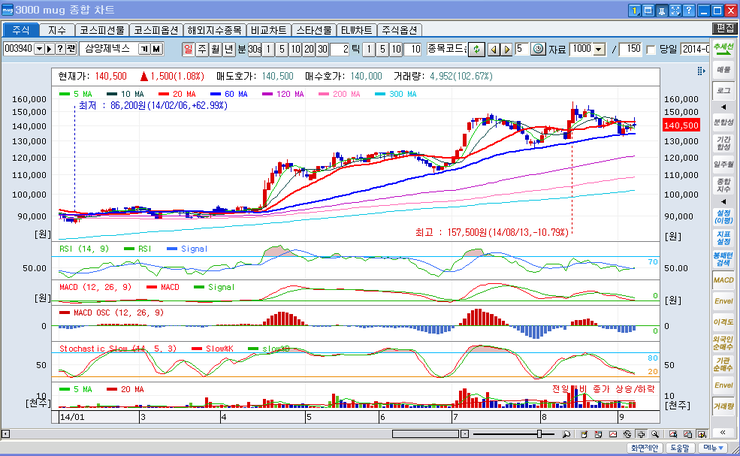Select the 년 yearly period toggle
The width and height of the screenshot is (740, 456).
[228, 49]
